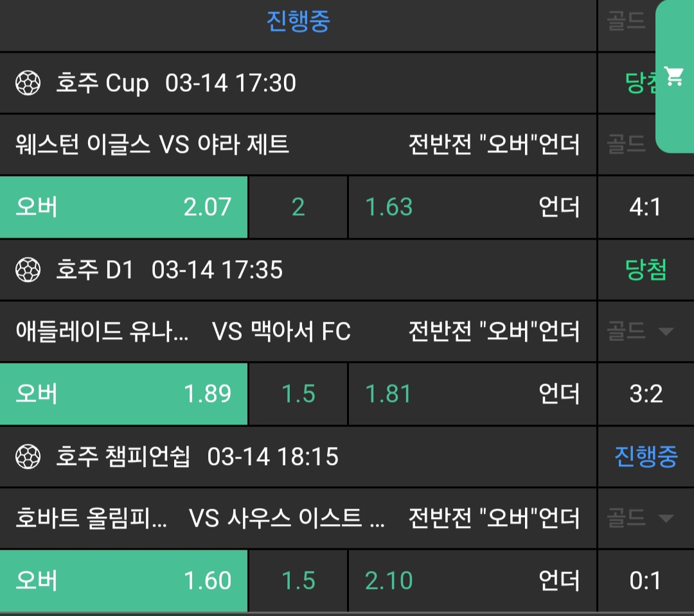694x616 pixels.
Task: Click the 0:1 score for the 호바트 match
Action: coord(646,581)
